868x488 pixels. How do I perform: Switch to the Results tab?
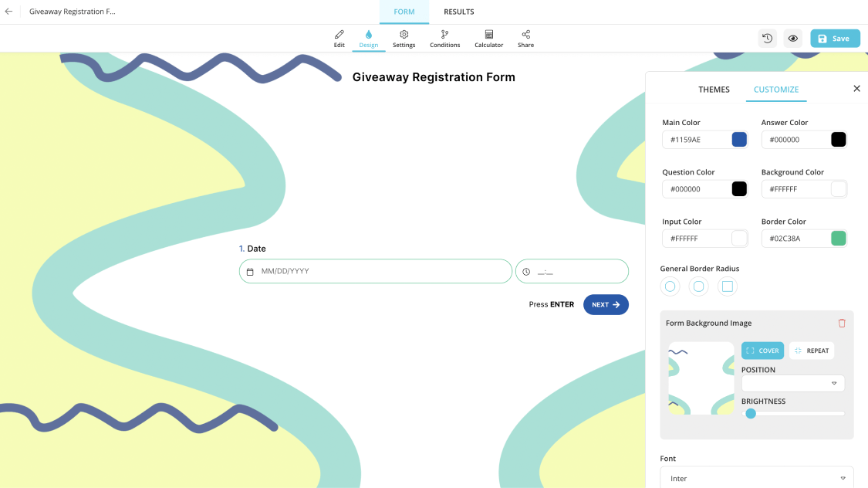(458, 12)
